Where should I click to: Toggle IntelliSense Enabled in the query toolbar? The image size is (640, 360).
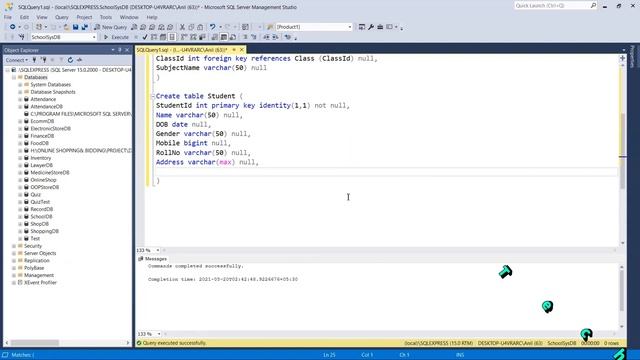coord(172,37)
